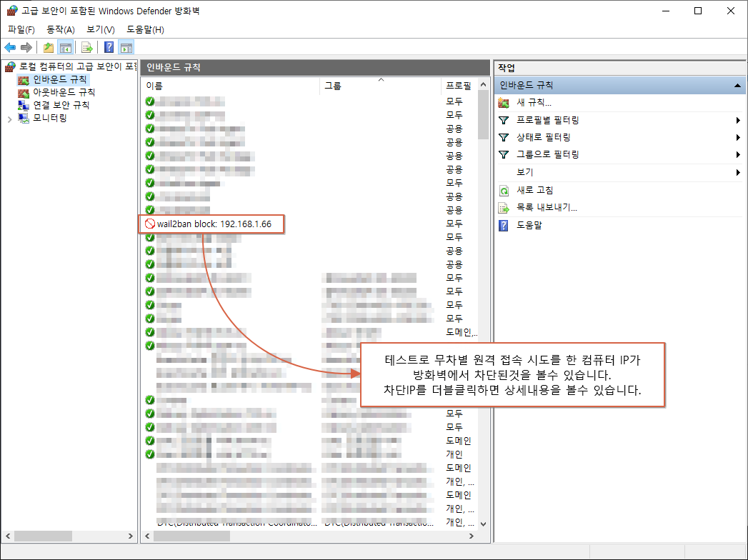
Task: Select 인바운드 규칙 in the tree
Action: pyautogui.click(x=59, y=80)
